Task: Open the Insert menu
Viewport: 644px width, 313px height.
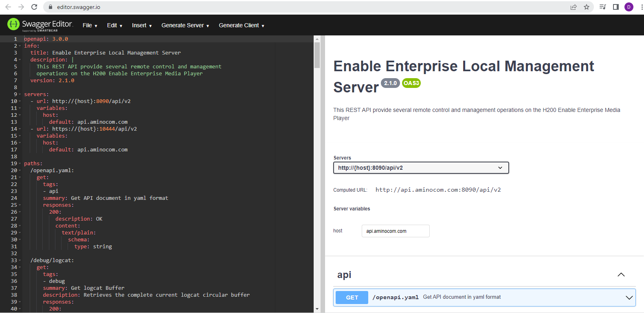Action: [x=142, y=25]
